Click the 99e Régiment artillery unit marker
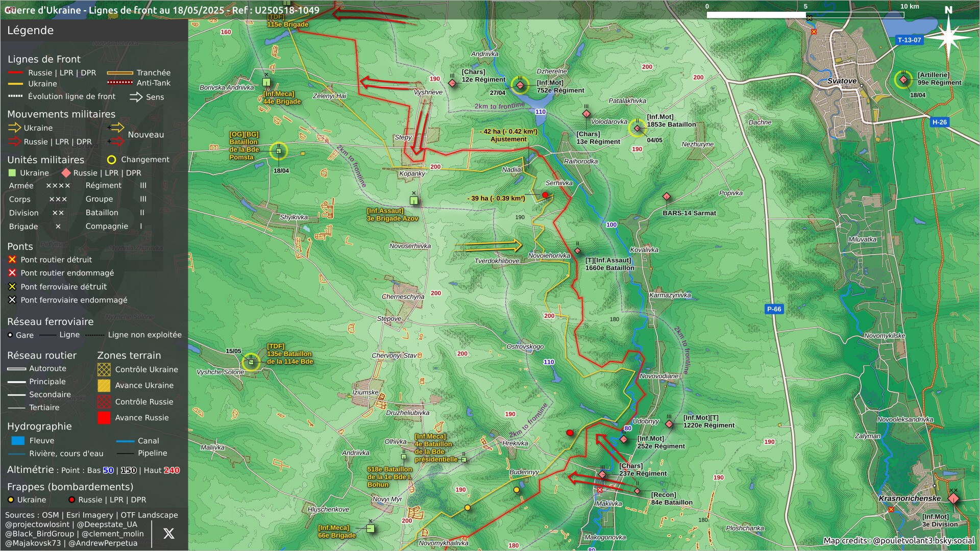This screenshot has height=551, width=980. point(903,80)
